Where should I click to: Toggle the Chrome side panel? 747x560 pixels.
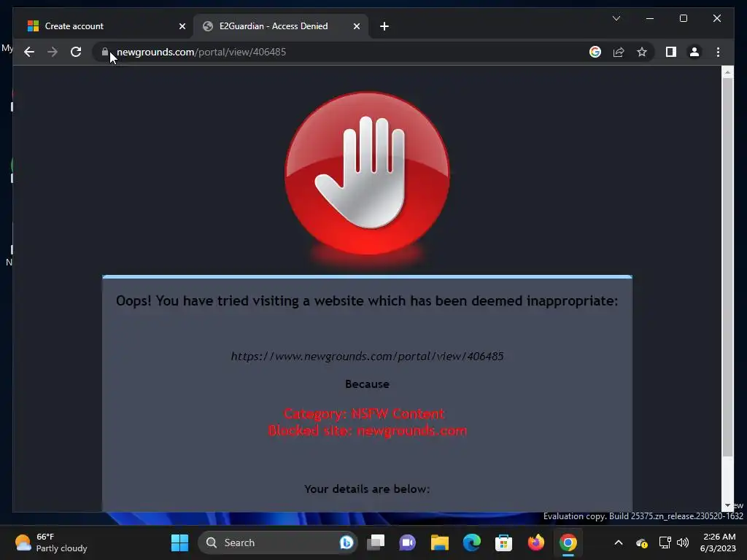671,52
